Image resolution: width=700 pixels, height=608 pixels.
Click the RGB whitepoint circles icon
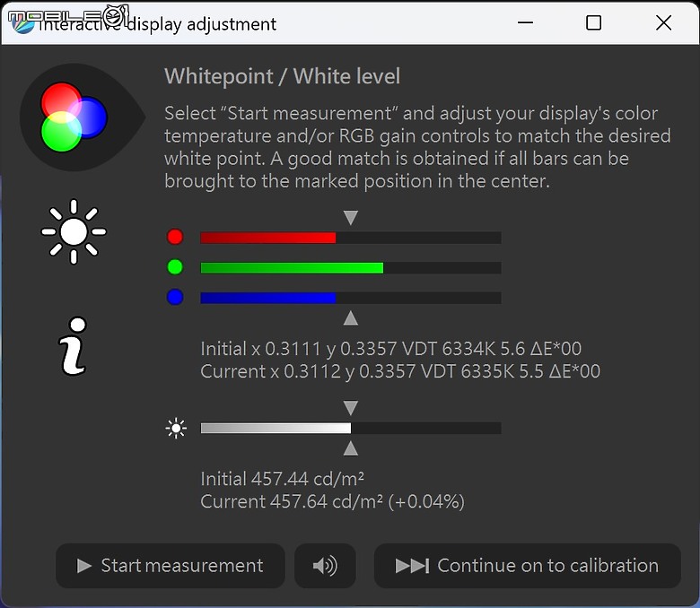pyautogui.click(x=74, y=117)
